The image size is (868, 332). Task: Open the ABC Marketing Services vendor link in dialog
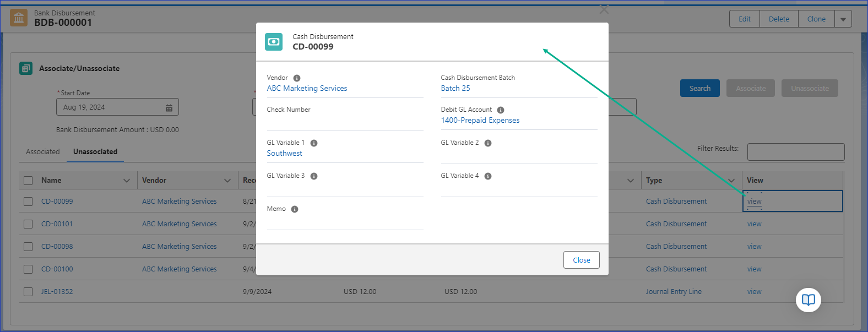pyautogui.click(x=307, y=89)
